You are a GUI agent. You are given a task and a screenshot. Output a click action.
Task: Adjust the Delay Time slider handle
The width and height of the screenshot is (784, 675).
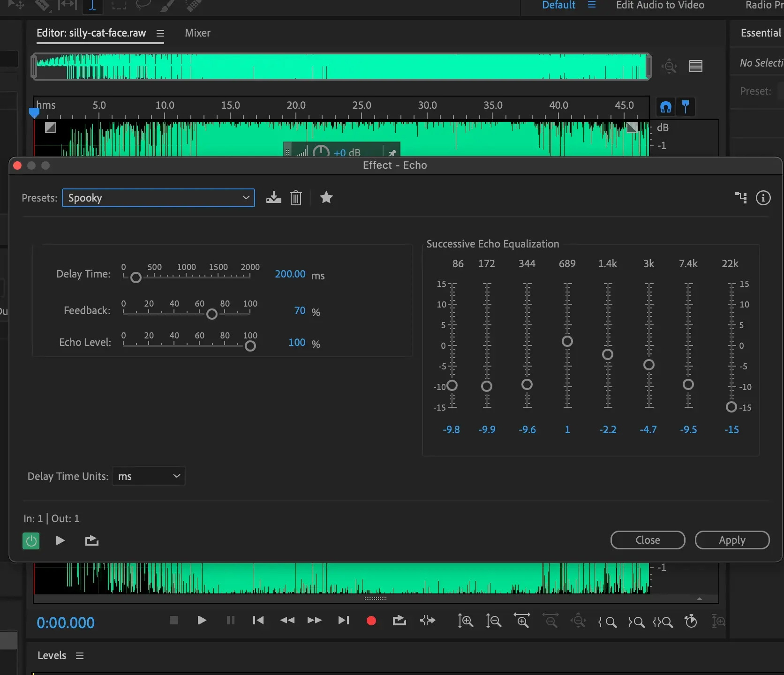136,277
